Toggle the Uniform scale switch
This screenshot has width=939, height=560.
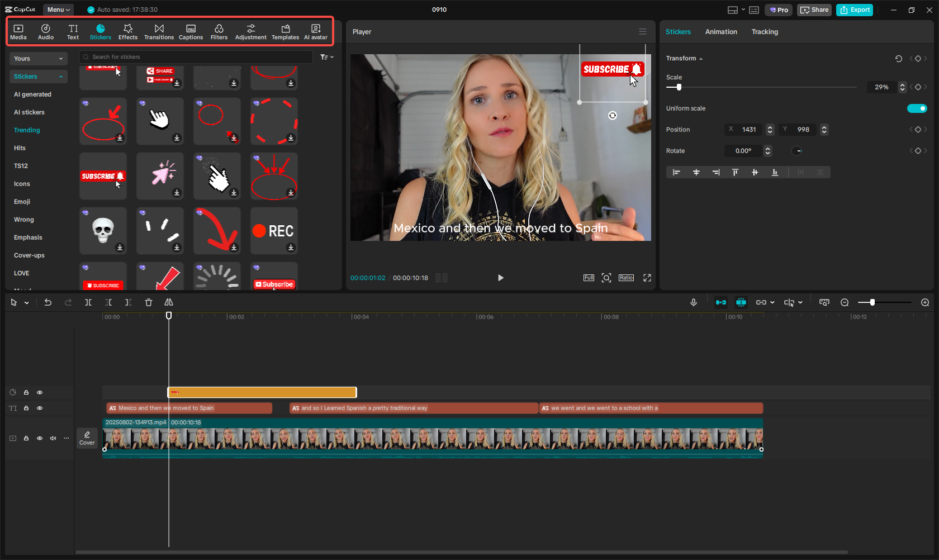click(917, 108)
